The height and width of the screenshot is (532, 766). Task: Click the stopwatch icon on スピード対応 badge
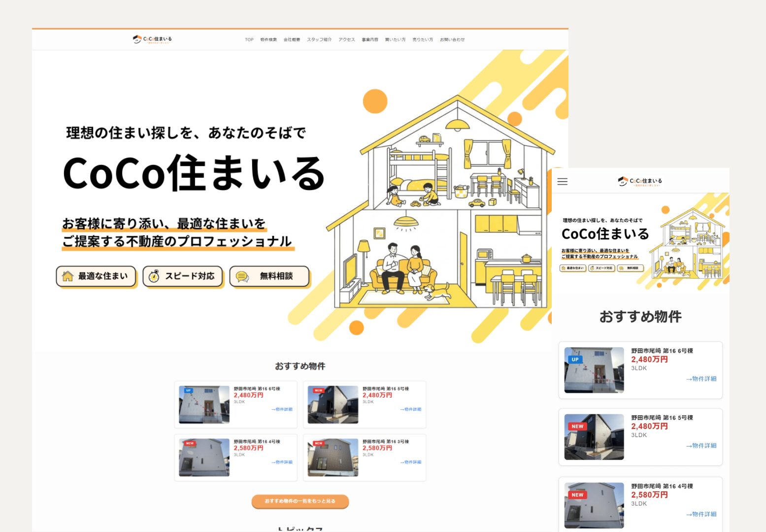pyautogui.click(x=155, y=276)
